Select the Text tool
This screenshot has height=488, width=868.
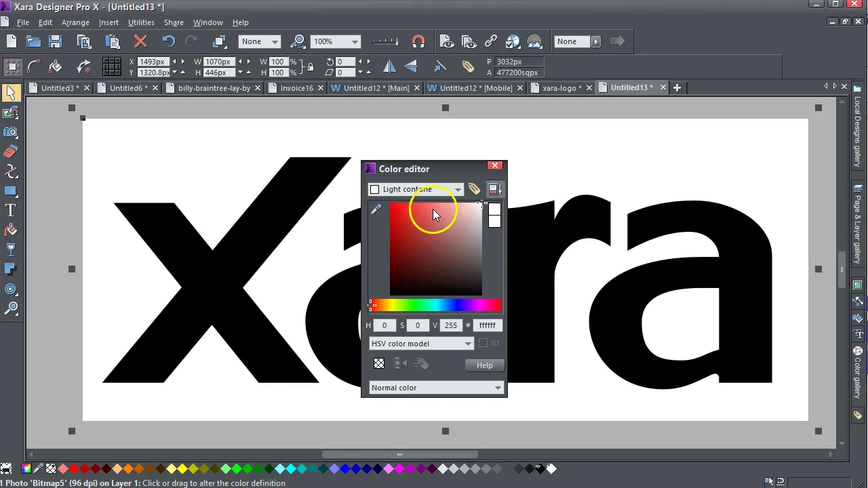[11, 211]
